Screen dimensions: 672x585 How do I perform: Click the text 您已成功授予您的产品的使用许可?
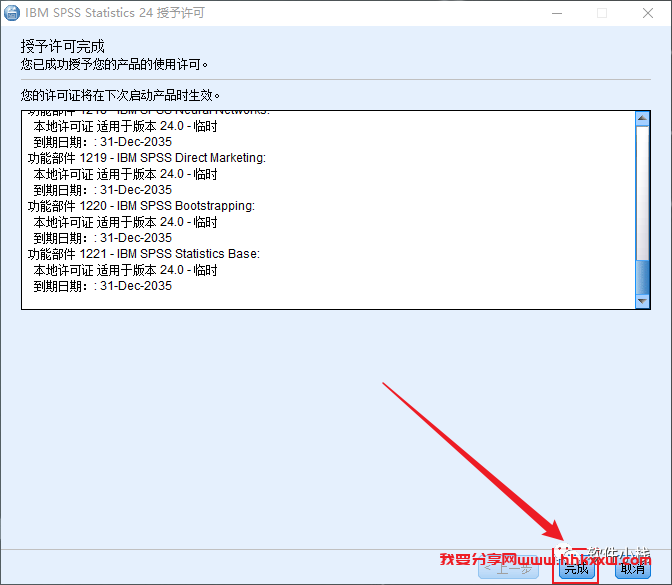point(114,65)
